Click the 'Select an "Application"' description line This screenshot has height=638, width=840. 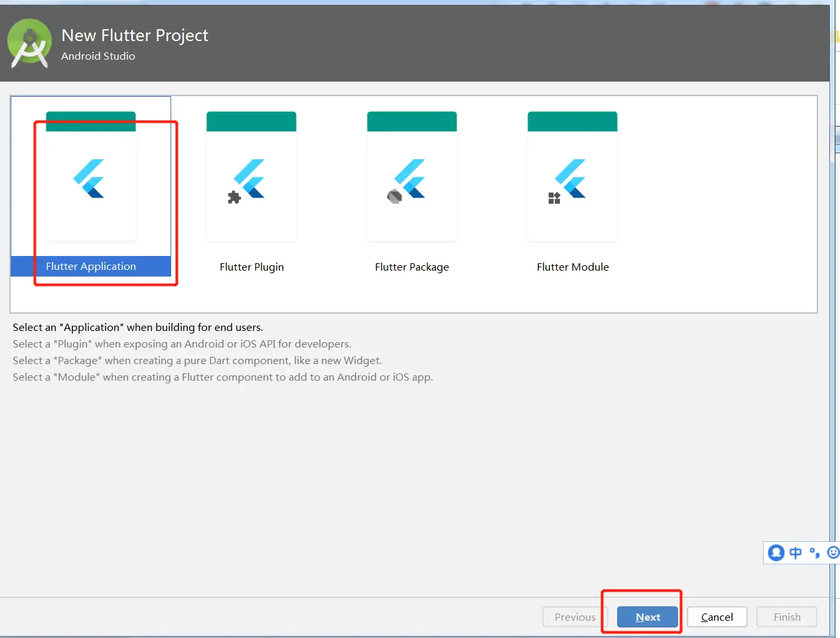point(138,327)
